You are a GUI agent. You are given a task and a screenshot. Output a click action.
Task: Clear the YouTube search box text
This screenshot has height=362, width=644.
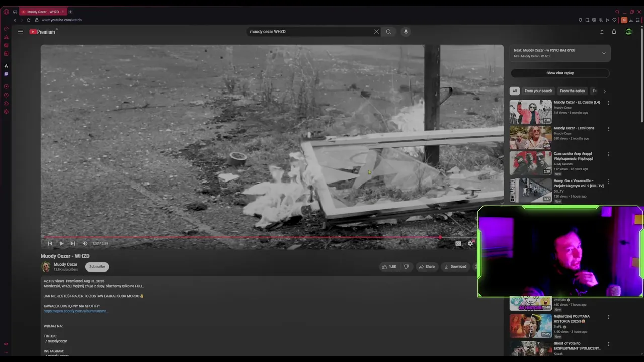click(376, 32)
